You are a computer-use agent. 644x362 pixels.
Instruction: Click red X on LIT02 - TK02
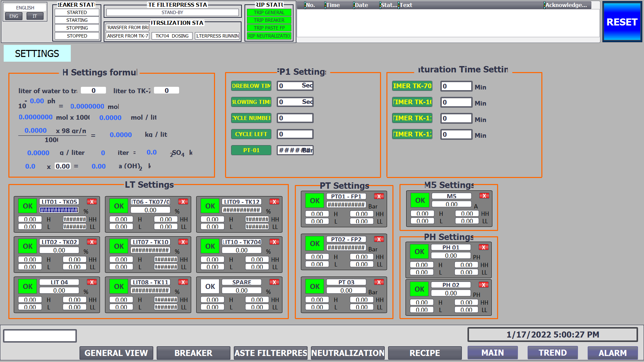coord(92,242)
